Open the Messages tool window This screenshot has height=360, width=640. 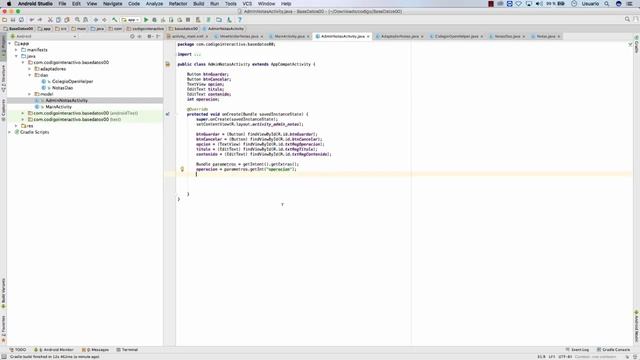tap(96, 350)
